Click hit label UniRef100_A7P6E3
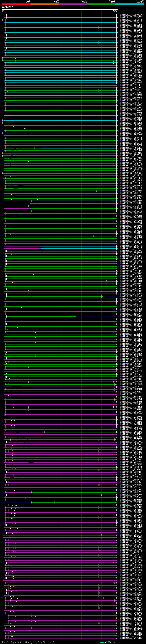Viewport: 146px width, 644px height. 131,407
